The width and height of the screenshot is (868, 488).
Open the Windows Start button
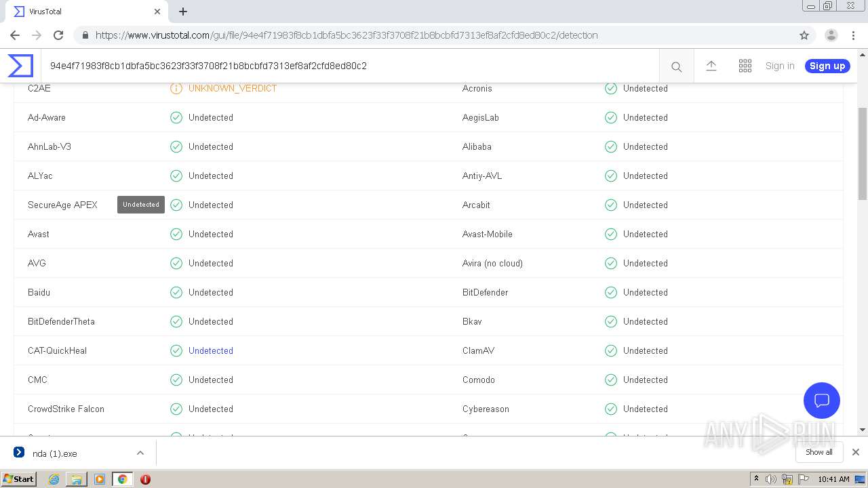pos(19,479)
